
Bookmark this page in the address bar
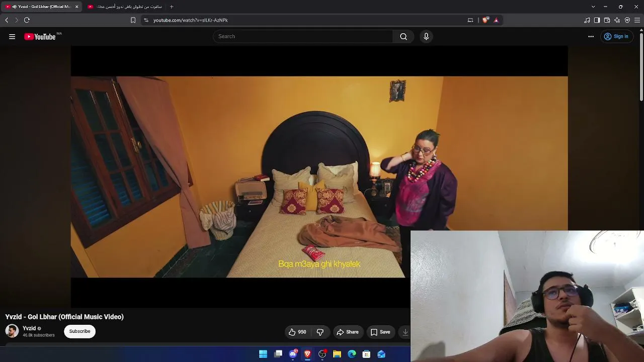133,20
